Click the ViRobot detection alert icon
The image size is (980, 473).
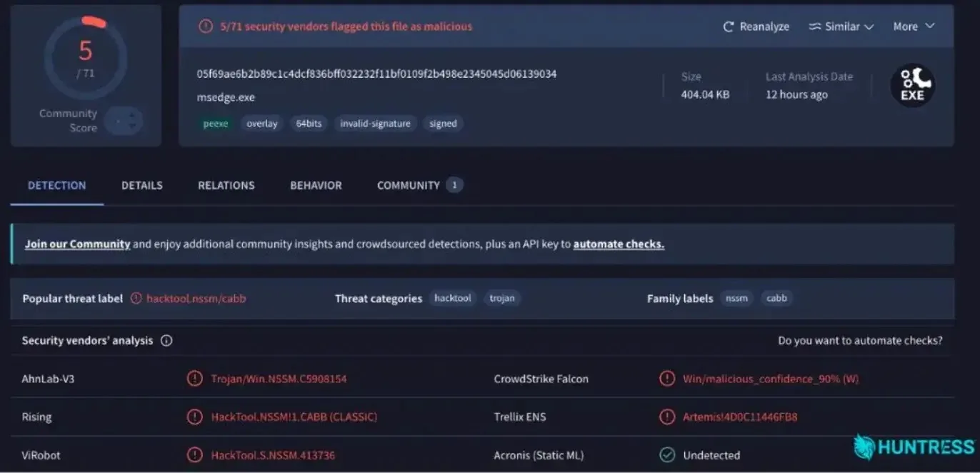194,455
